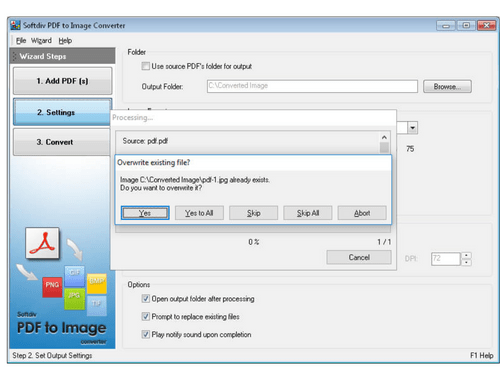Open the Help menu
Screen dimensions: 500x375
pyautogui.click(x=65, y=41)
